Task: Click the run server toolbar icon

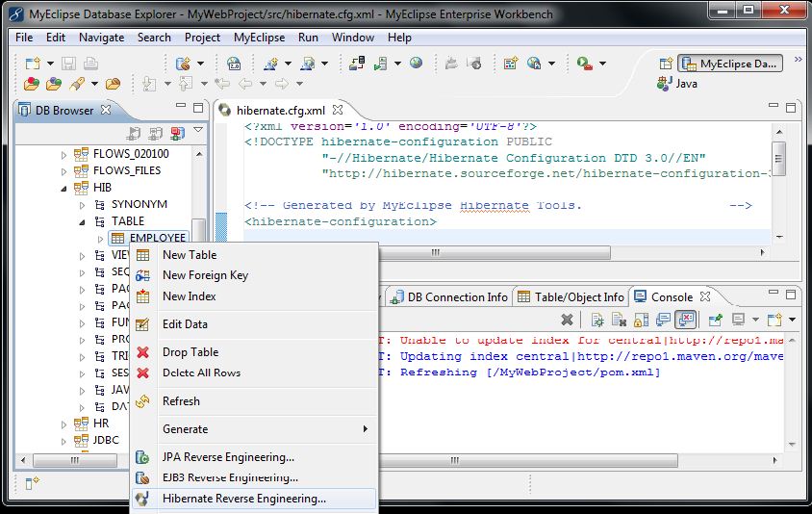Action: click(381, 64)
